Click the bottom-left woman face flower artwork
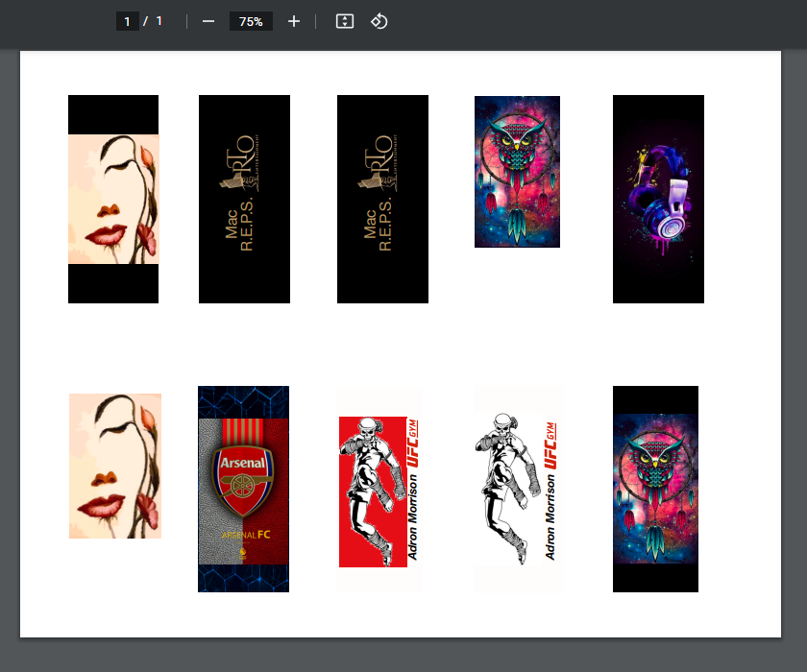 (x=114, y=466)
